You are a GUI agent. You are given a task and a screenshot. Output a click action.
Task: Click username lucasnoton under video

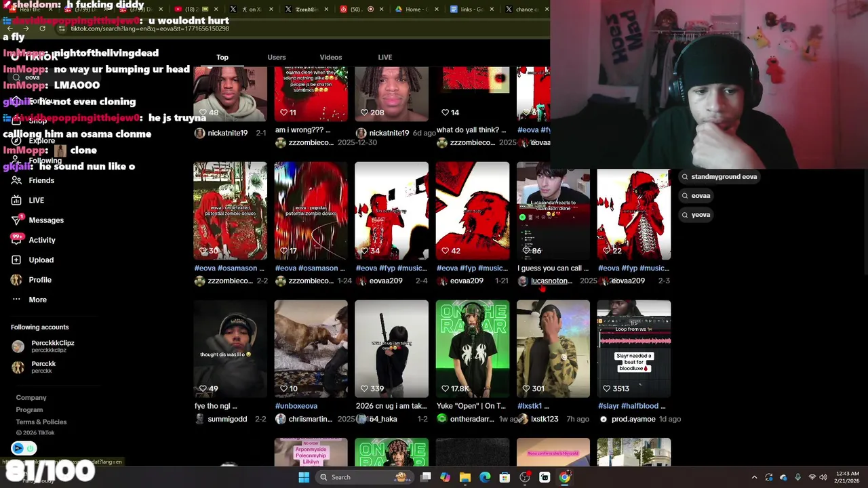click(551, 281)
